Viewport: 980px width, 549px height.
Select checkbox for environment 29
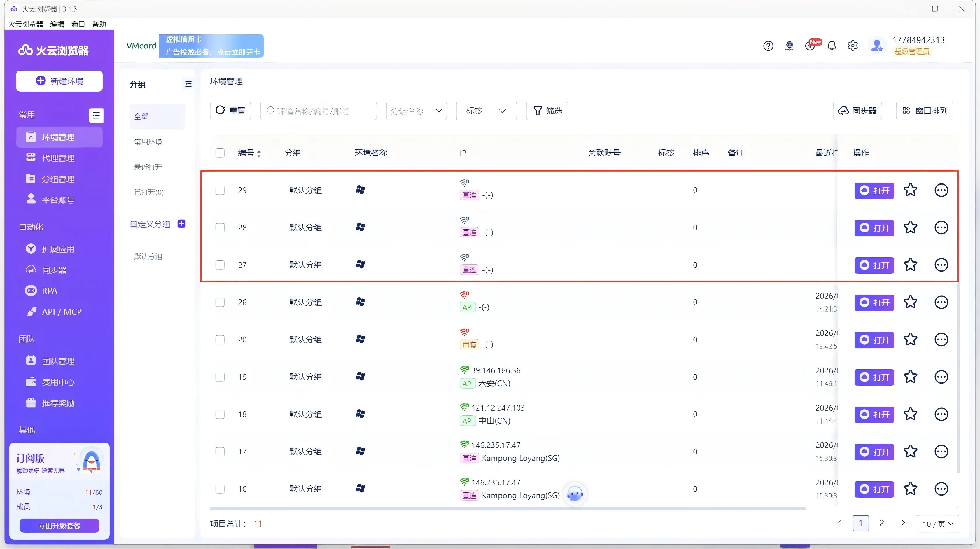pos(220,190)
